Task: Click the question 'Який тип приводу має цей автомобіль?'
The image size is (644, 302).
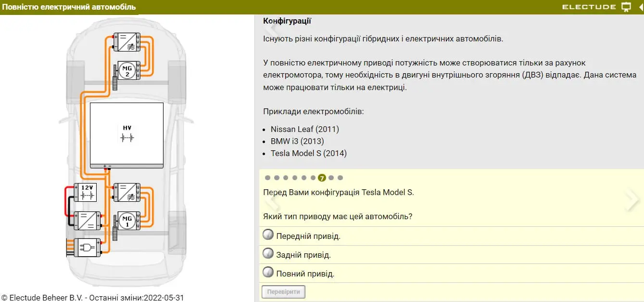Action: tap(338, 216)
